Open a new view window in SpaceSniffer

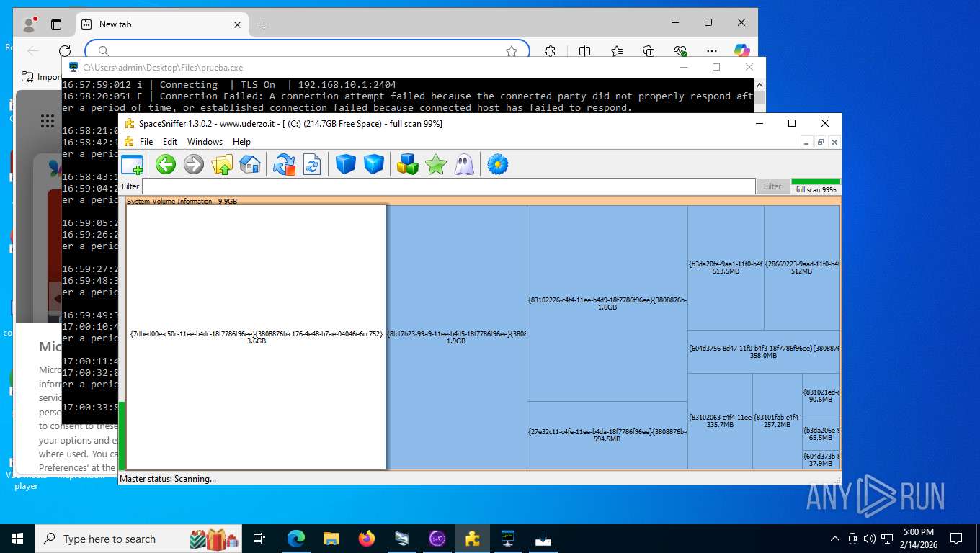pos(132,164)
